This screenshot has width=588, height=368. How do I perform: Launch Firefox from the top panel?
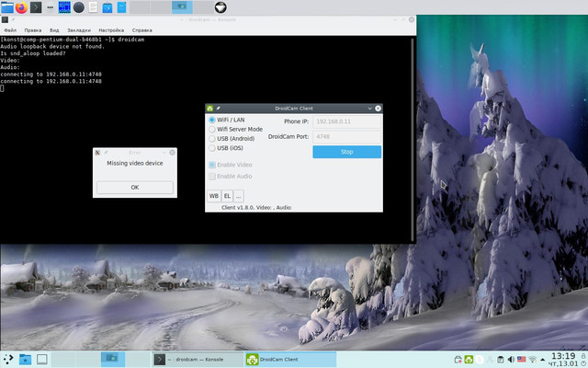[21, 7]
